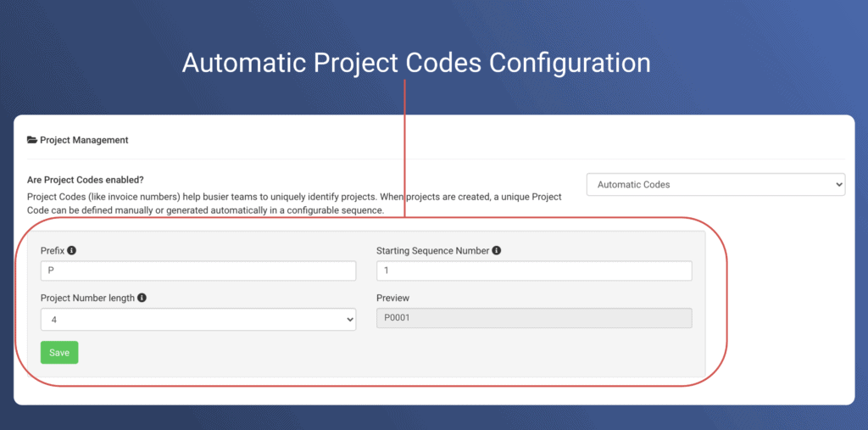Click the Starting Sequence Number label text
Viewport: 868px width, 430px height.
pyautogui.click(x=432, y=251)
